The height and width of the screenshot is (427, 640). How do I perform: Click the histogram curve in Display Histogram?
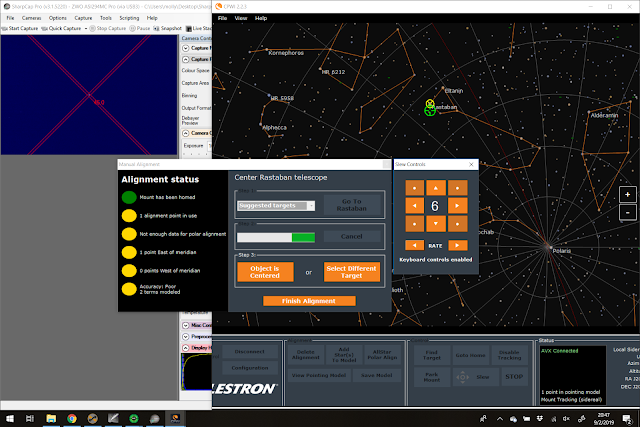[197, 371]
